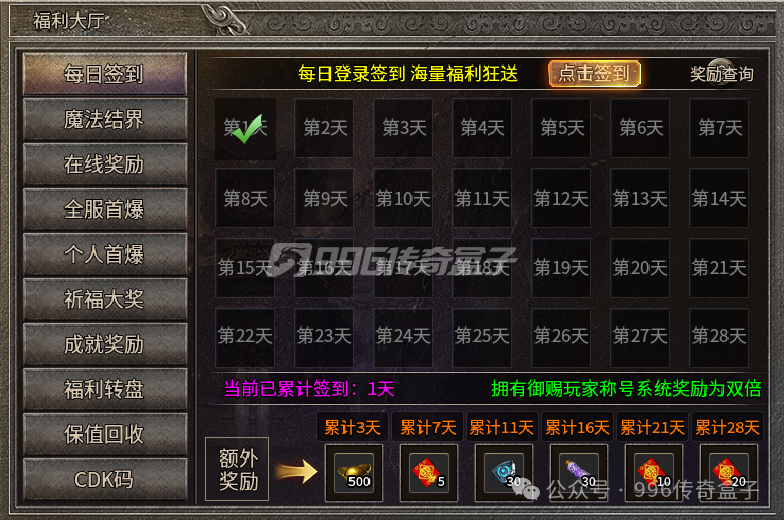Open the 福利转盘 tab
Screen dimensions: 784x520
104,390
